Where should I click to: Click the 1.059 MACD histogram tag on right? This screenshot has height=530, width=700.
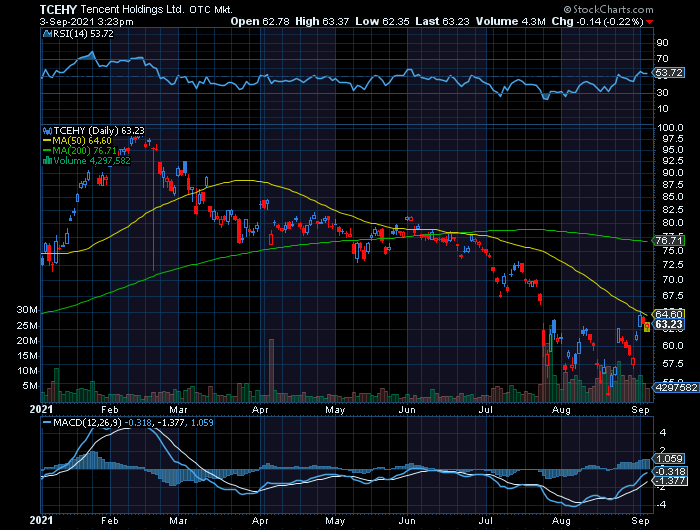[x=668, y=459]
